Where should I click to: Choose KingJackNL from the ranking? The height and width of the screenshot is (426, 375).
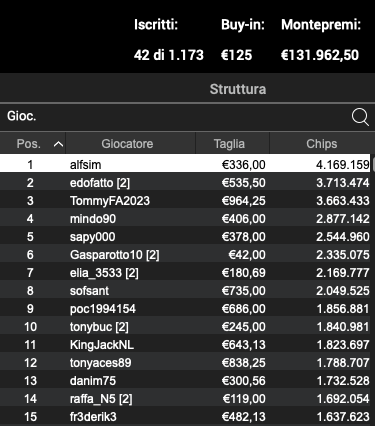(185, 345)
